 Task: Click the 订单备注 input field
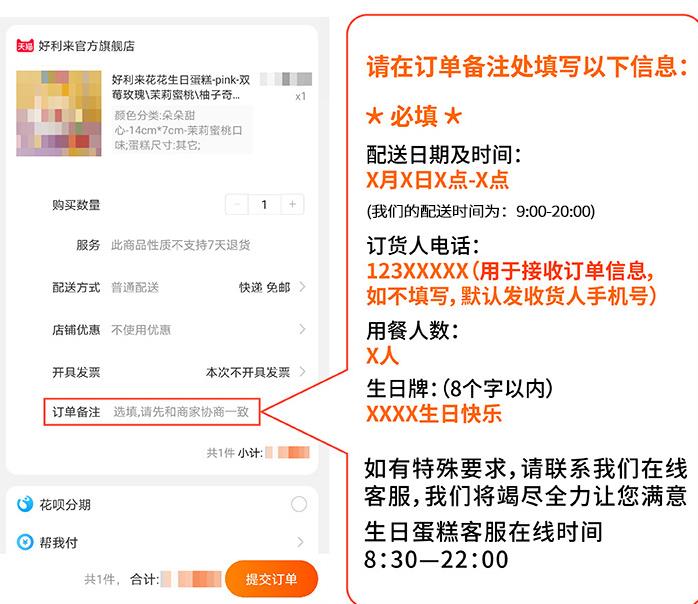[x=152, y=412]
